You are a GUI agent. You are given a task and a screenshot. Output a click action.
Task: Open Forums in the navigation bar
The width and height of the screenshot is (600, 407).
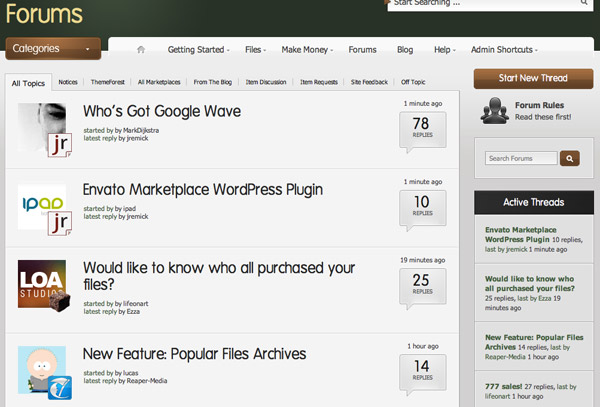click(362, 50)
